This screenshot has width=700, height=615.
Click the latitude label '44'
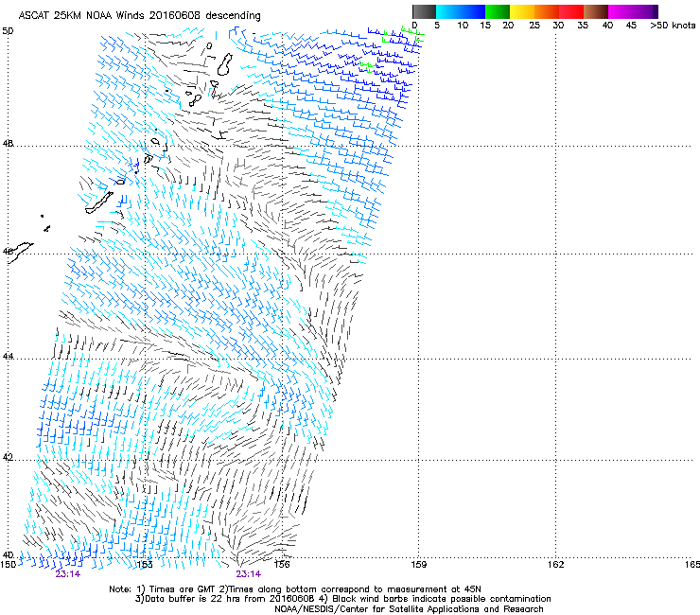(x=8, y=357)
